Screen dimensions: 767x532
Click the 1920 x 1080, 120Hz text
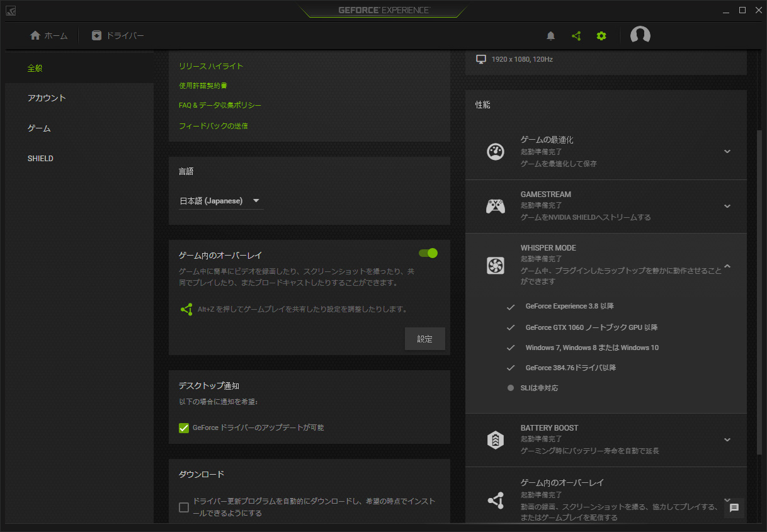tap(522, 59)
